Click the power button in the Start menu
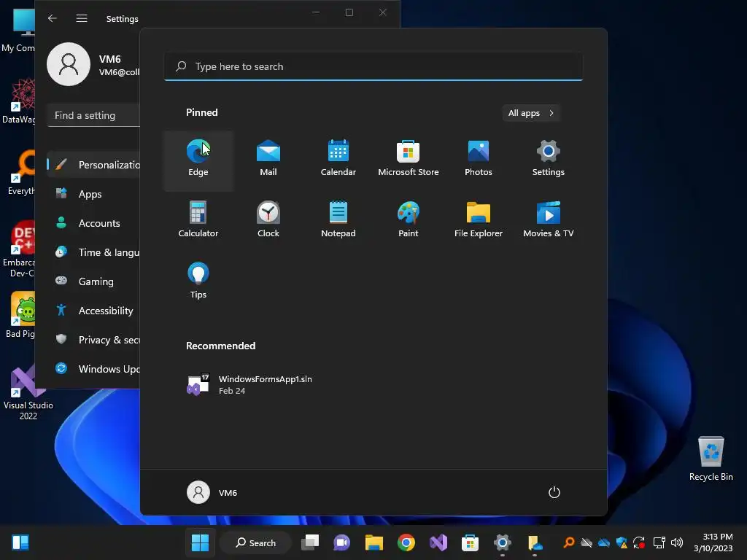This screenshot has width=747, height=560. point(554,492)
